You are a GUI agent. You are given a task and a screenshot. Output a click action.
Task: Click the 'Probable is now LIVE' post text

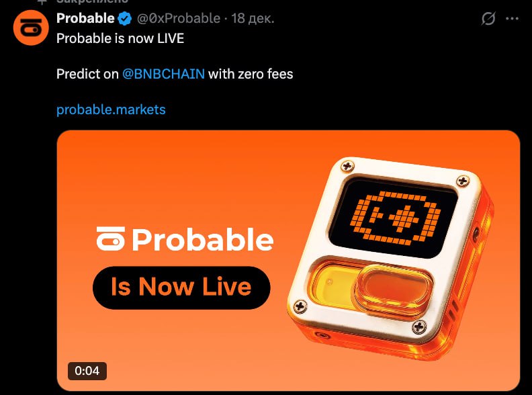click(120, 38)
